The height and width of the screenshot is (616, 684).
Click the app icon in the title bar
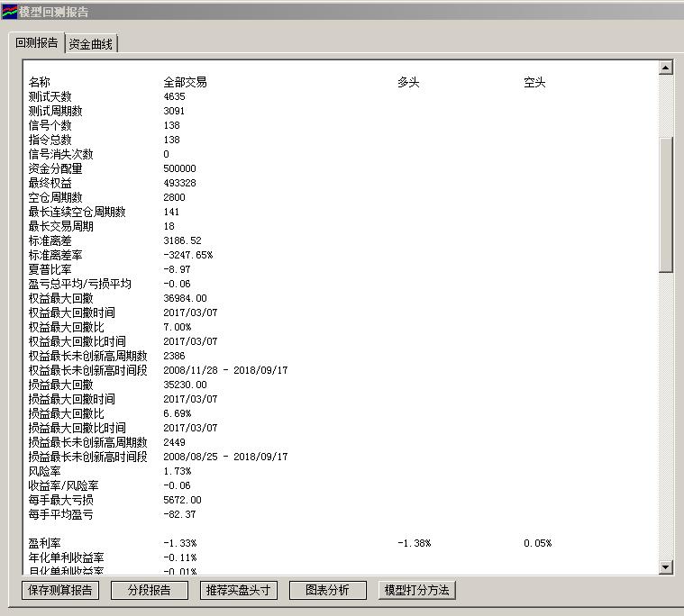tap(9, 11)
